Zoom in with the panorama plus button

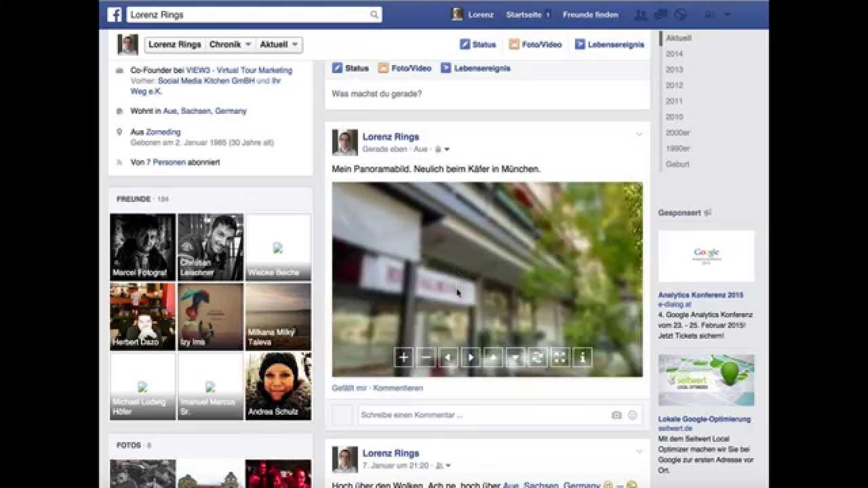(x=403, y=358)
